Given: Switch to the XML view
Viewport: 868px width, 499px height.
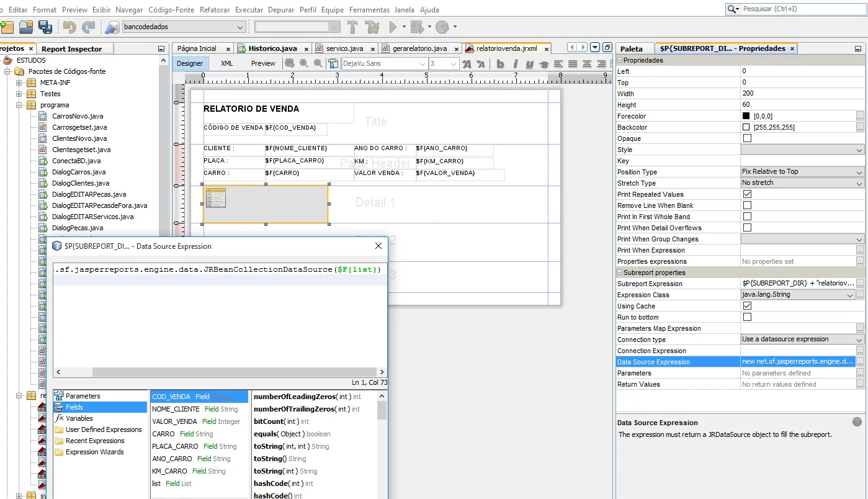Looking at the screenshot, I should [227, 63].
